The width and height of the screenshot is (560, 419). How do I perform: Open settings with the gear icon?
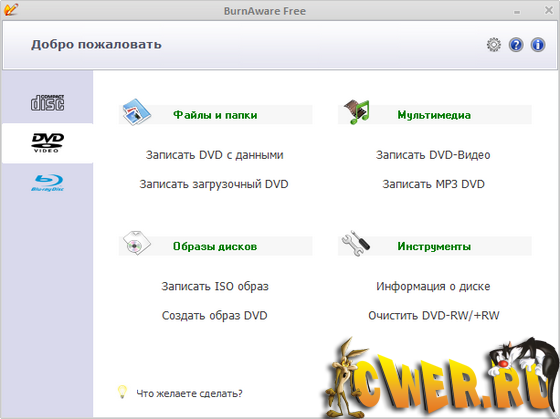(494, 45)
